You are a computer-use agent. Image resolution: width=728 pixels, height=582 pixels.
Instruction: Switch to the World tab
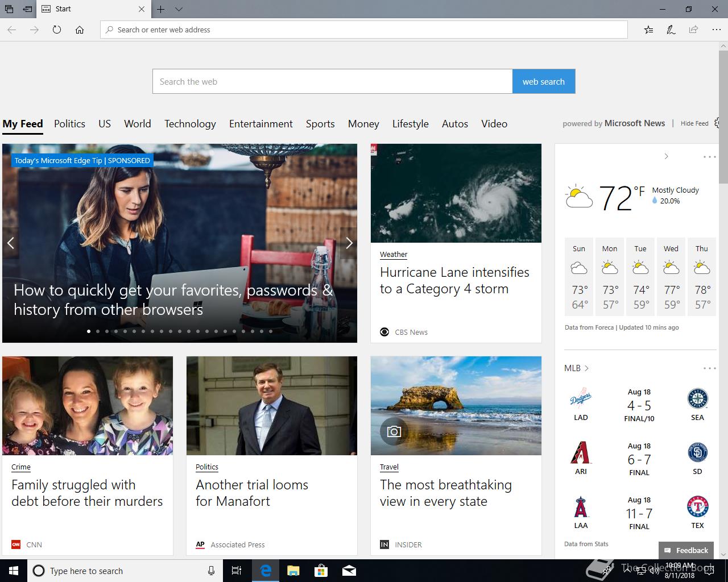(138, 123)
